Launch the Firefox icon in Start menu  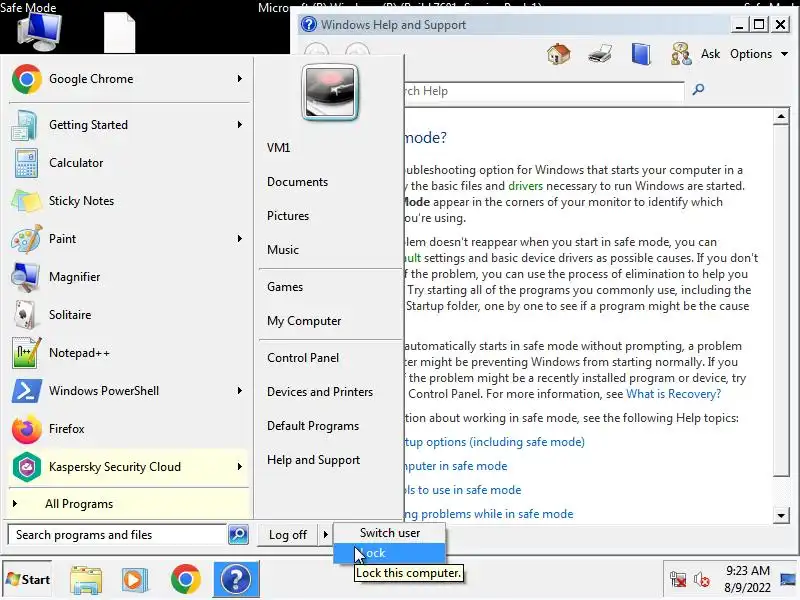click(27, 429)
